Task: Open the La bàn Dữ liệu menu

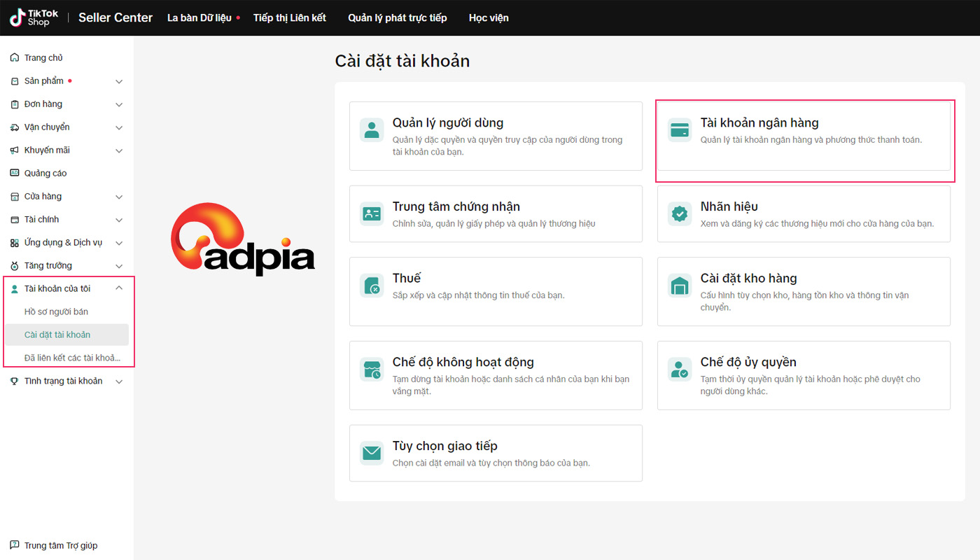Action: tap(199, 17)
